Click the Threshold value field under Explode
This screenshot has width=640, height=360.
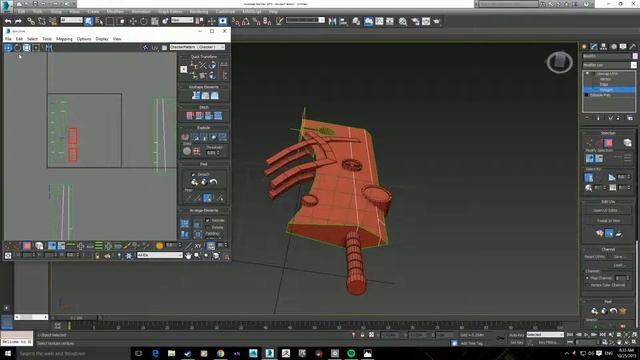pyautogui.click(x=211, y=153)
